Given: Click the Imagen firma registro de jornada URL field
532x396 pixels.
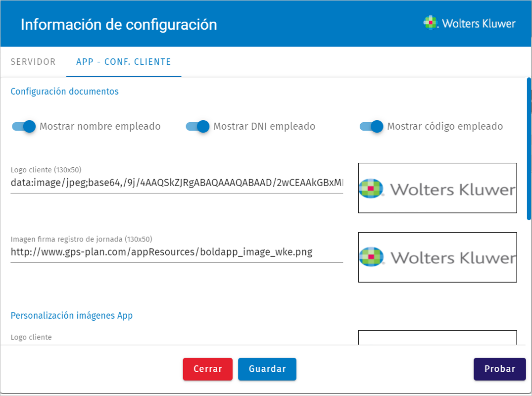Looking at the screenshot, I should [x=177, y=252].
